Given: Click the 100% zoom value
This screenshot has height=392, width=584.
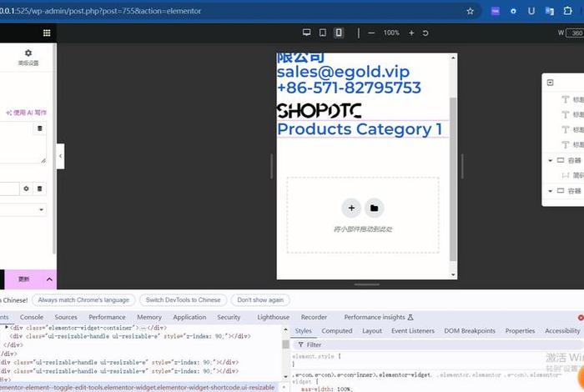Looking at the screenshot, I should point(391,33).
